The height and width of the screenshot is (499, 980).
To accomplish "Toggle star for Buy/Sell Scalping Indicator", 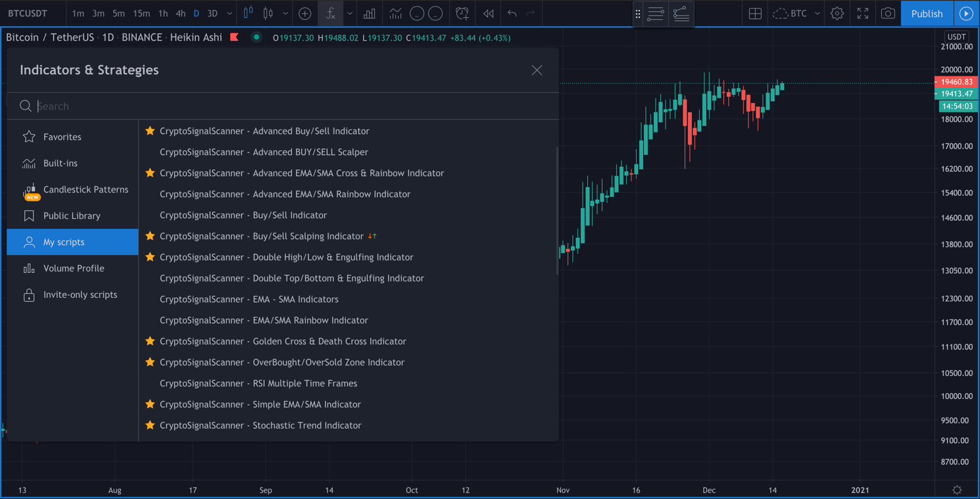I will [150, 236].
